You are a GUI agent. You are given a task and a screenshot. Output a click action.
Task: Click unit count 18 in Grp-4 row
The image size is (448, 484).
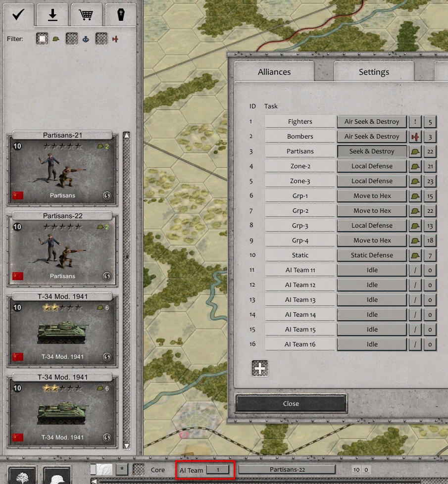click(430, 240)
